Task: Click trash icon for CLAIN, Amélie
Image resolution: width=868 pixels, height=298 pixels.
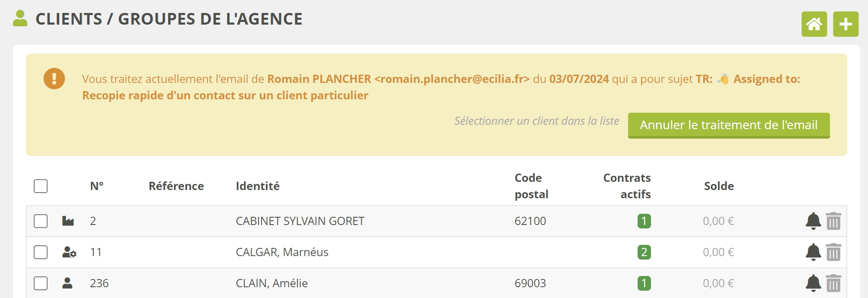Action: point(833,283)
